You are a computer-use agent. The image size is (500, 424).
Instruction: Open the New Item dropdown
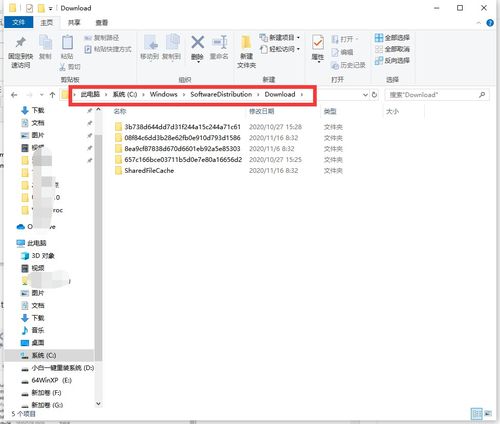[x=280, y=37]
